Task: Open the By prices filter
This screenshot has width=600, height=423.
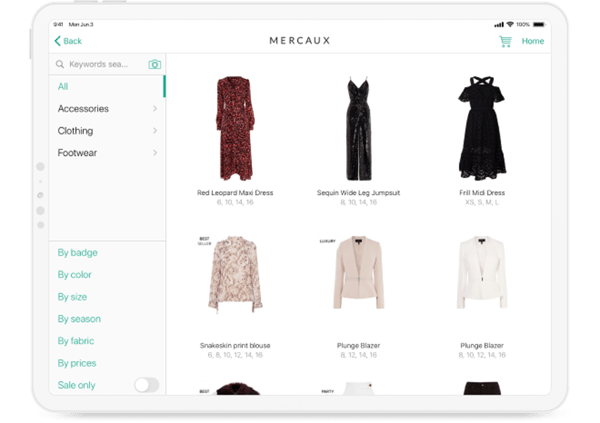Action: click(77, 363)
